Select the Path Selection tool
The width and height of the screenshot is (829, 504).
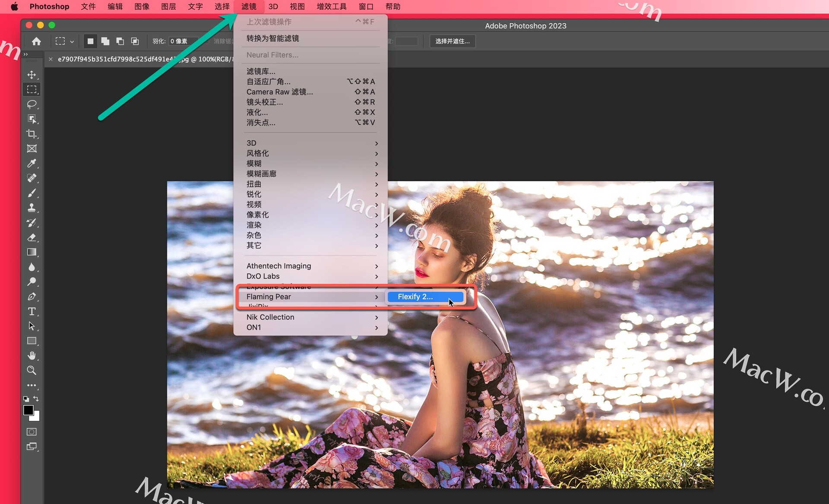32,326
